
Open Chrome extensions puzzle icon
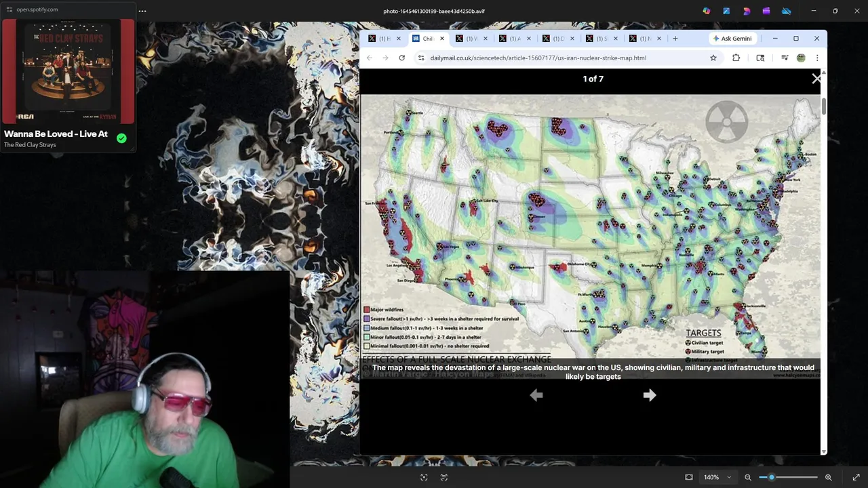point(736,58)
